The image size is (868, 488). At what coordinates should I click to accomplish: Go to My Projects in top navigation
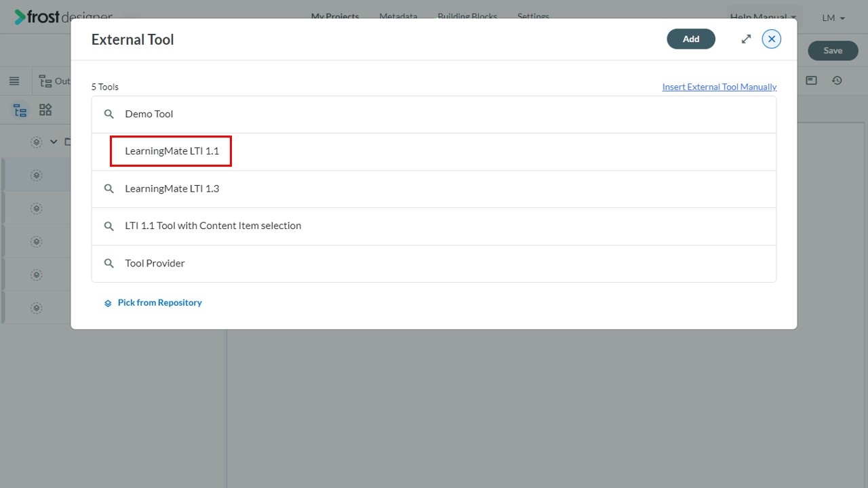click(335, 16)
